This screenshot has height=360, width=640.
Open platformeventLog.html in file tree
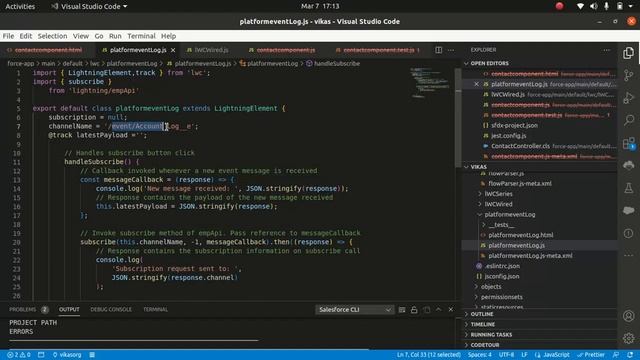click(520, 235)
